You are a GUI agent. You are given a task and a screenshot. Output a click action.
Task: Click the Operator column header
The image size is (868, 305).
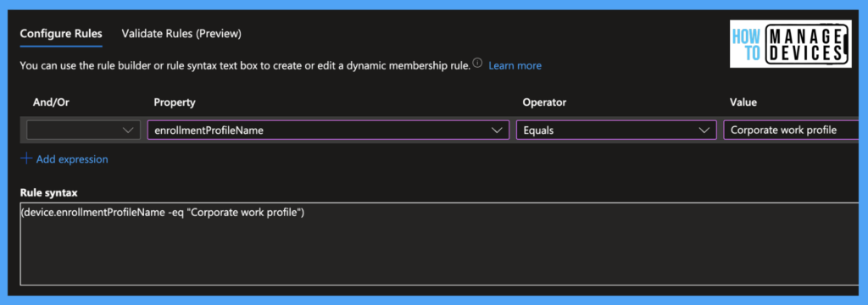pos(544,103)
